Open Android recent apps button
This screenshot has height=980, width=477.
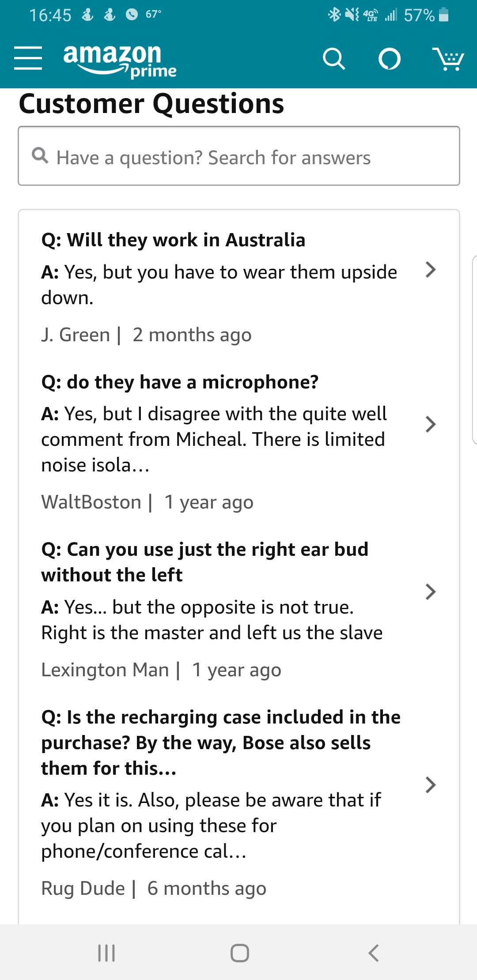(106, 953)
